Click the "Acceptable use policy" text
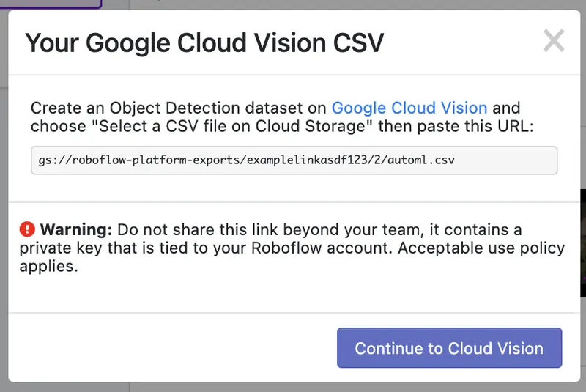586x392 pixels. click(x=481, y=248)
